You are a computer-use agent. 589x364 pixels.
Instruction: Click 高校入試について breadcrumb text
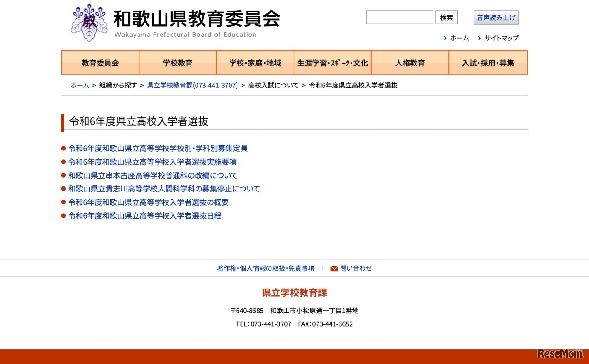273,85
